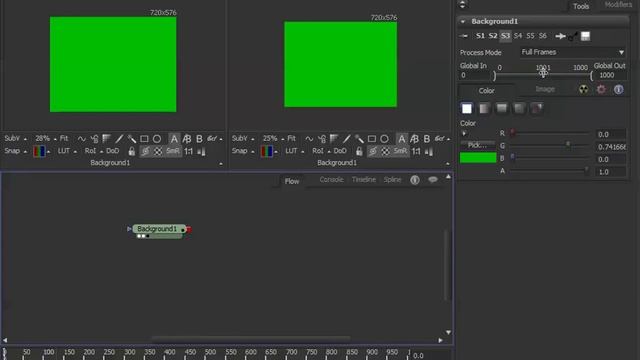This screenshot has height=360, width=640.
Task: Click the green color swatch under Pick
Action: [x=478, y=158]
